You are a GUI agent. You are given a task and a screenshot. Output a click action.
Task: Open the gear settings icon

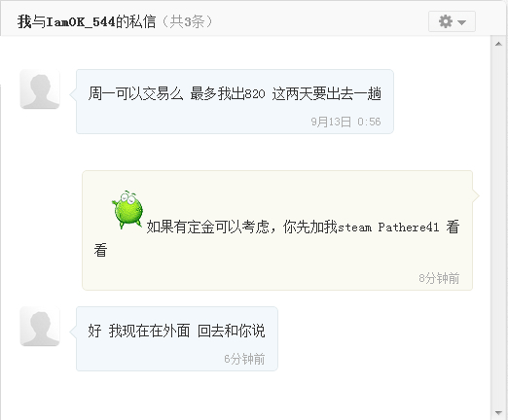coord(446,21)
